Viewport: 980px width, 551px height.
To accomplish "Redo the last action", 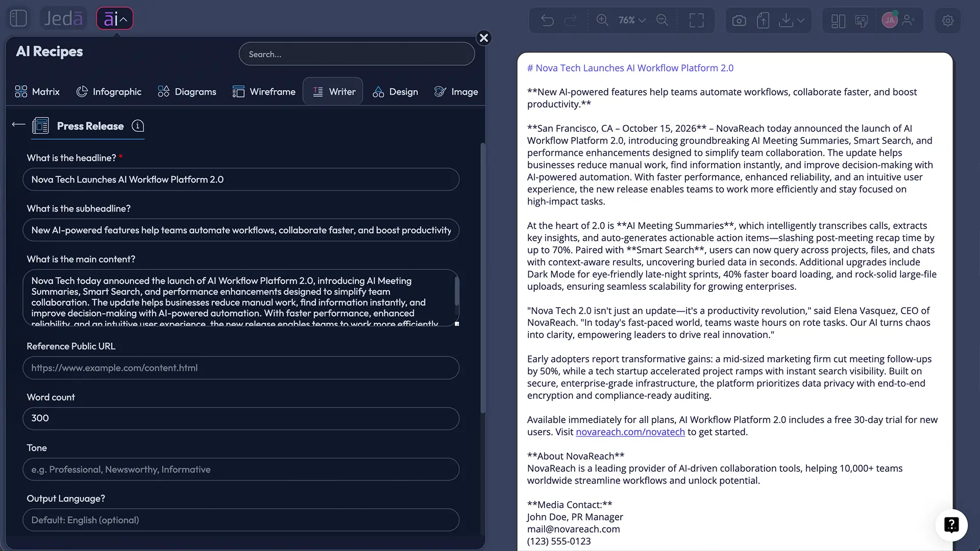I will pos(570,20).
